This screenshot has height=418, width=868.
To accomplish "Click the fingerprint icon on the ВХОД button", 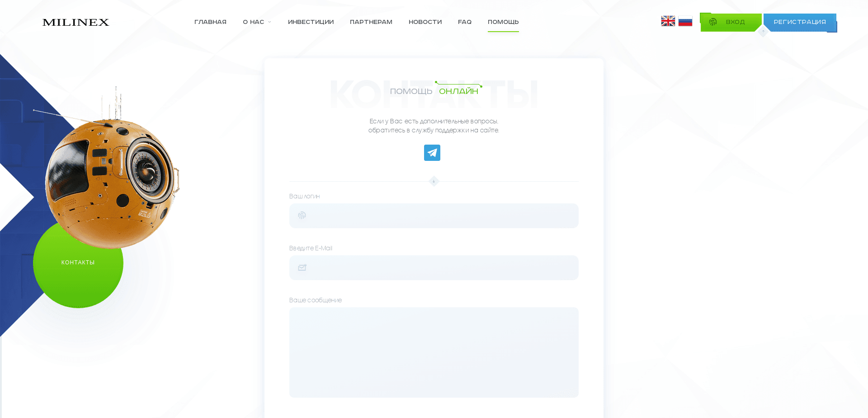I will (713, 22).
